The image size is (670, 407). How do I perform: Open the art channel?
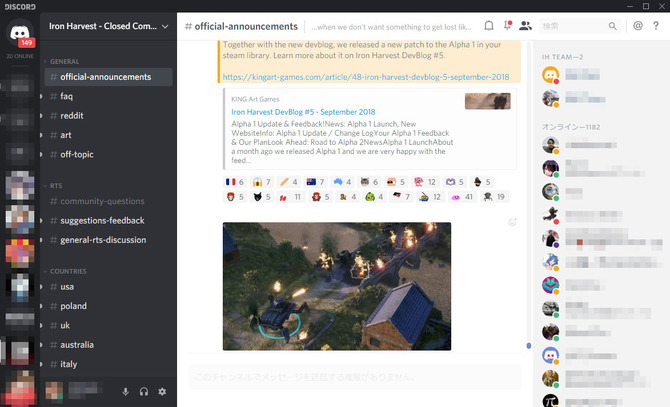click(x=108, y=135)
